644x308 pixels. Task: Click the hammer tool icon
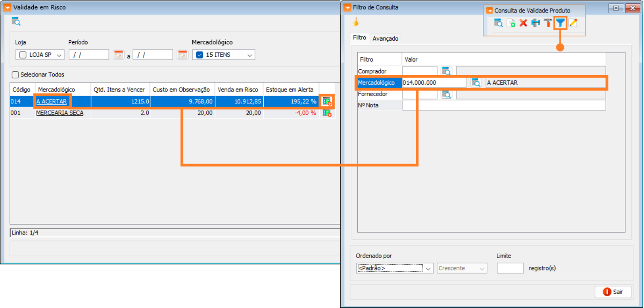(548, 23)
